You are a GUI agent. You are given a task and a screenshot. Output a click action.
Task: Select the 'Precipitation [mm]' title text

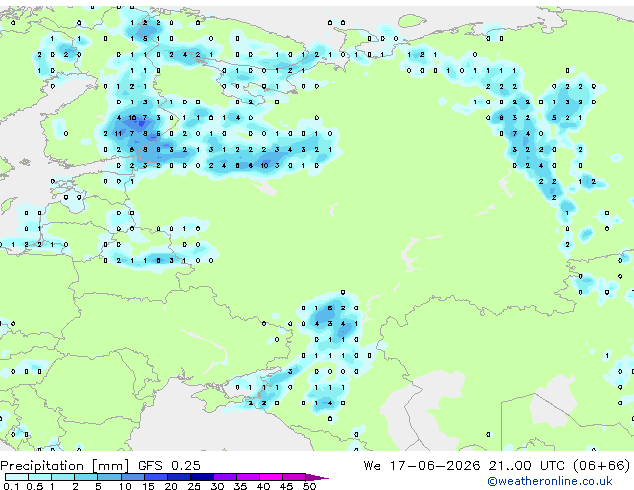coord(65,466)
